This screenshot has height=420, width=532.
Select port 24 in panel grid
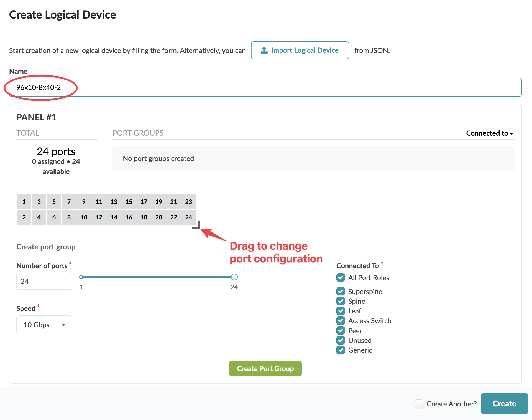(x=189, y=217)
